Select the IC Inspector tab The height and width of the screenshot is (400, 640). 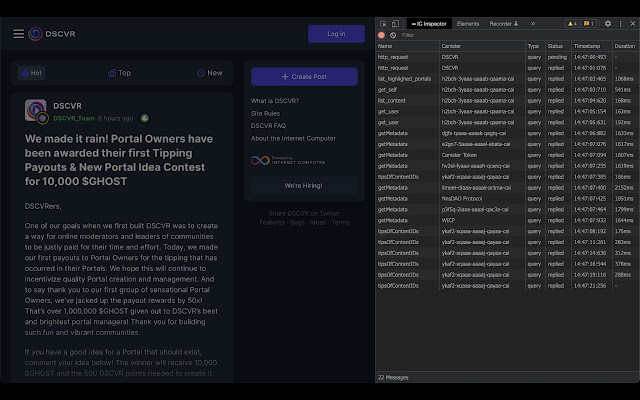(x=429, y=24)
